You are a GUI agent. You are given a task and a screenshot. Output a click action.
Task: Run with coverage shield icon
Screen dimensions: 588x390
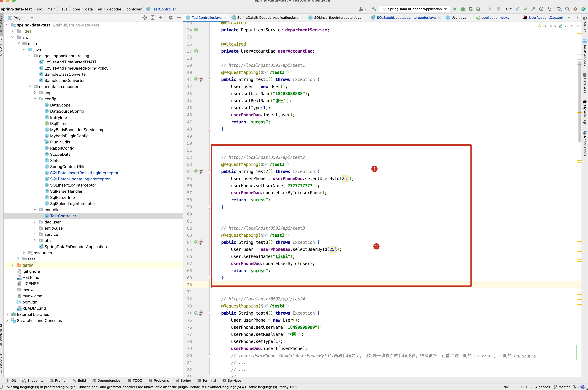[470, 9]
